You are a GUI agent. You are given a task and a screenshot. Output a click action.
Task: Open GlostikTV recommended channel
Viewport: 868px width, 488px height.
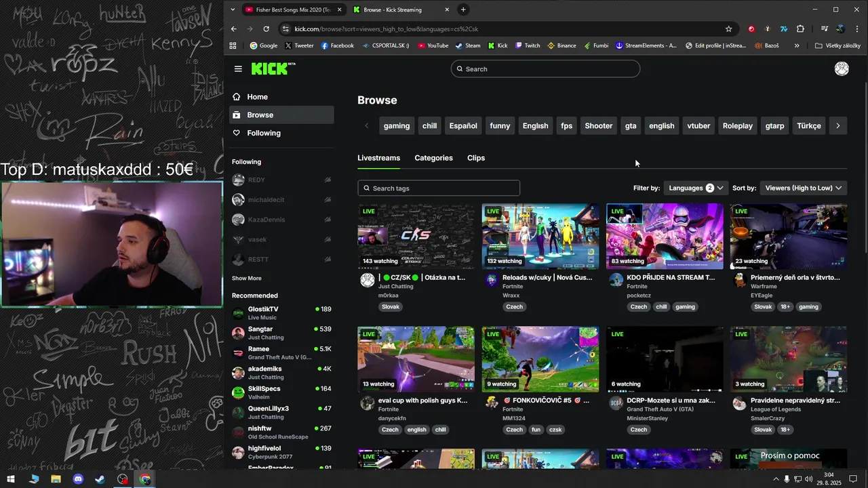(x=281, y=313)
